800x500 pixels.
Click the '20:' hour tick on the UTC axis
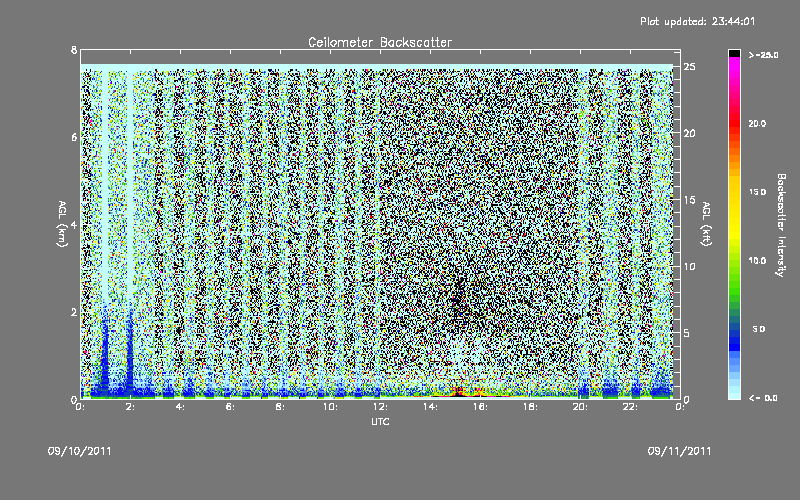point(580,407)
